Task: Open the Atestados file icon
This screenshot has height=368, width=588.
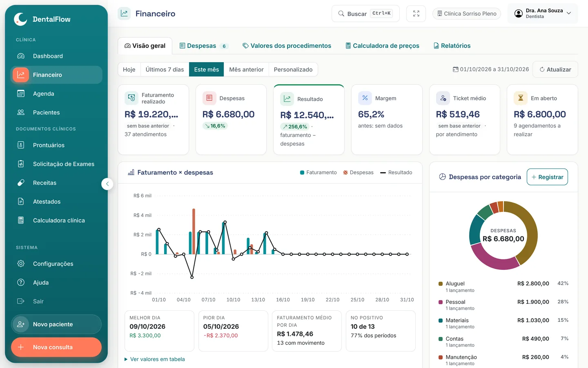Action: pyautogui.click(x=21, y=202)
